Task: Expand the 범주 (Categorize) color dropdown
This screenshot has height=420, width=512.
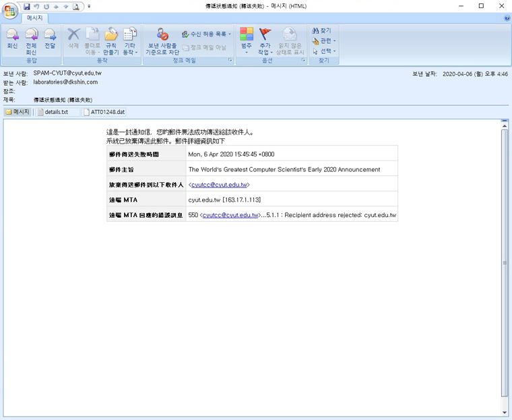Action: coord(247,40)
